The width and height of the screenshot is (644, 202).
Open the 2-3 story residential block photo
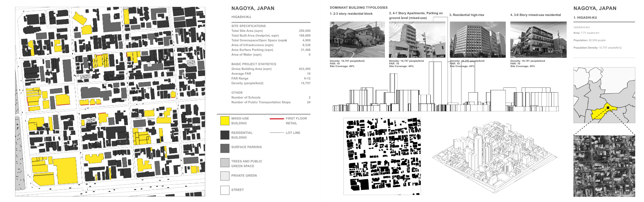click(x=357, y=40)
